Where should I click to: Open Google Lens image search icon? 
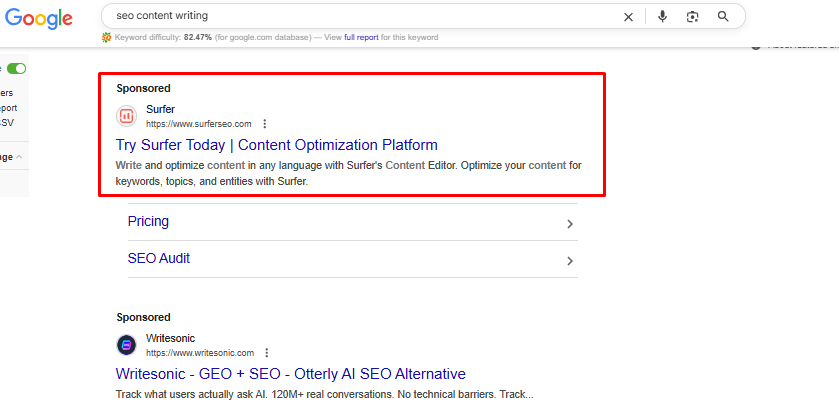click(692, 17)
